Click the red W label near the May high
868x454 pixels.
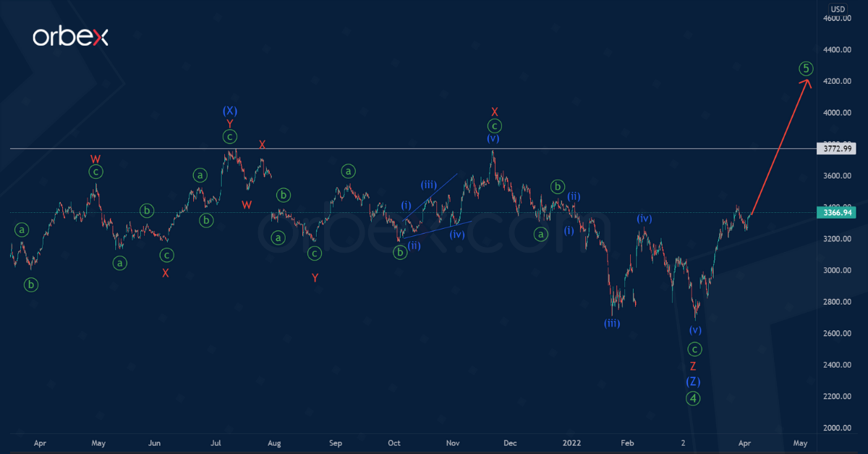[94, 157]
